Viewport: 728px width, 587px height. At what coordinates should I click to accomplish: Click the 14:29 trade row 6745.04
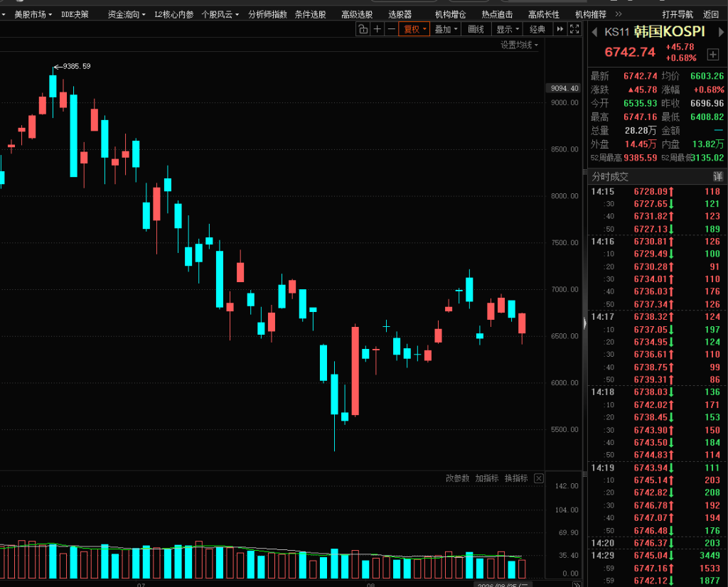click(655, 555)
